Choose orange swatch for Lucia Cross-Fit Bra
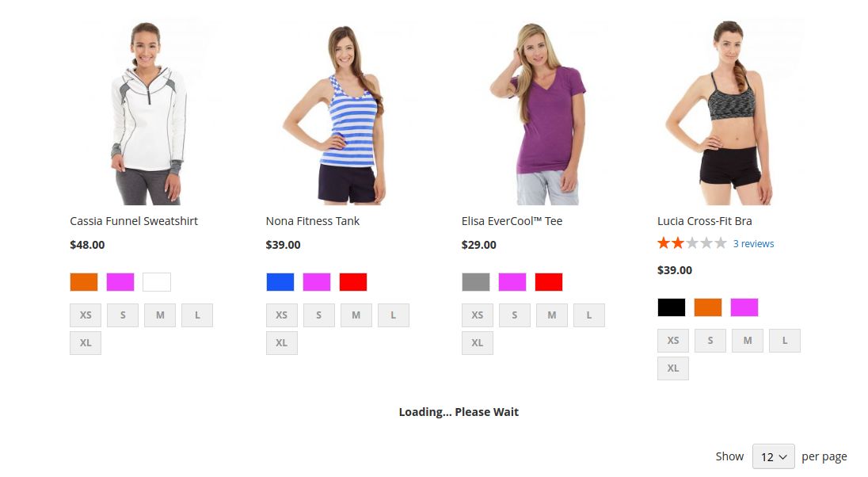Image resolution: width=868 pixels, height=477 pixels. [708, 307]
